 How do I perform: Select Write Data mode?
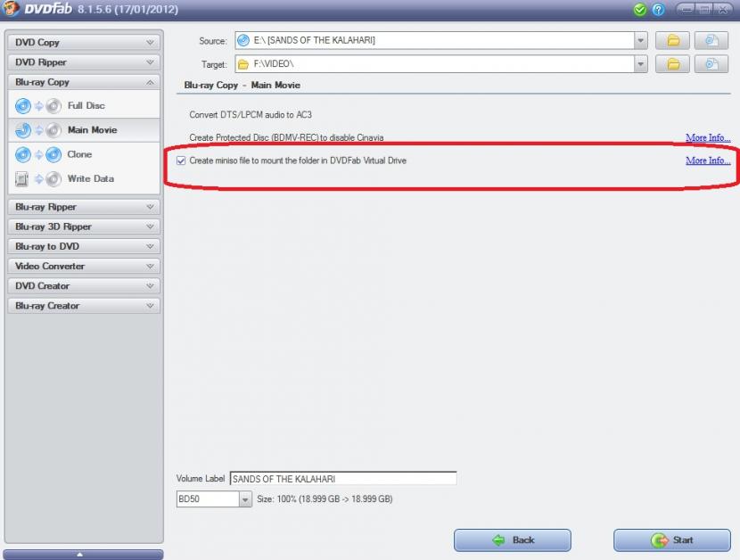84,179
